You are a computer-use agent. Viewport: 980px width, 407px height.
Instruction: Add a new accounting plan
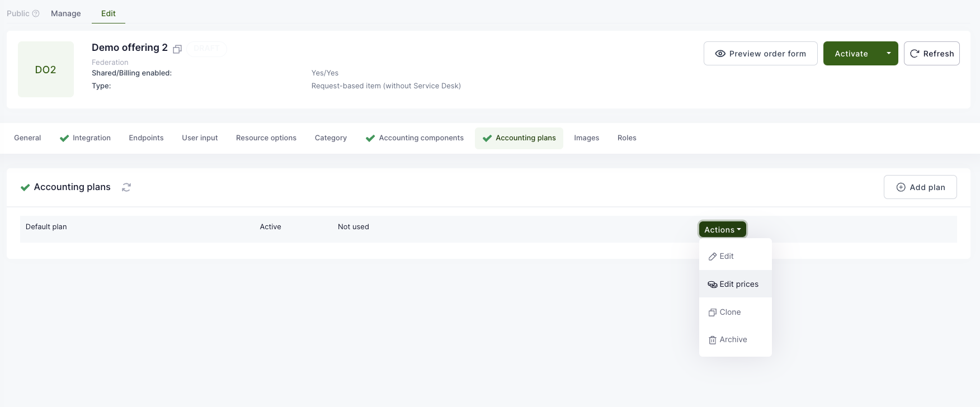pos(920,187)
